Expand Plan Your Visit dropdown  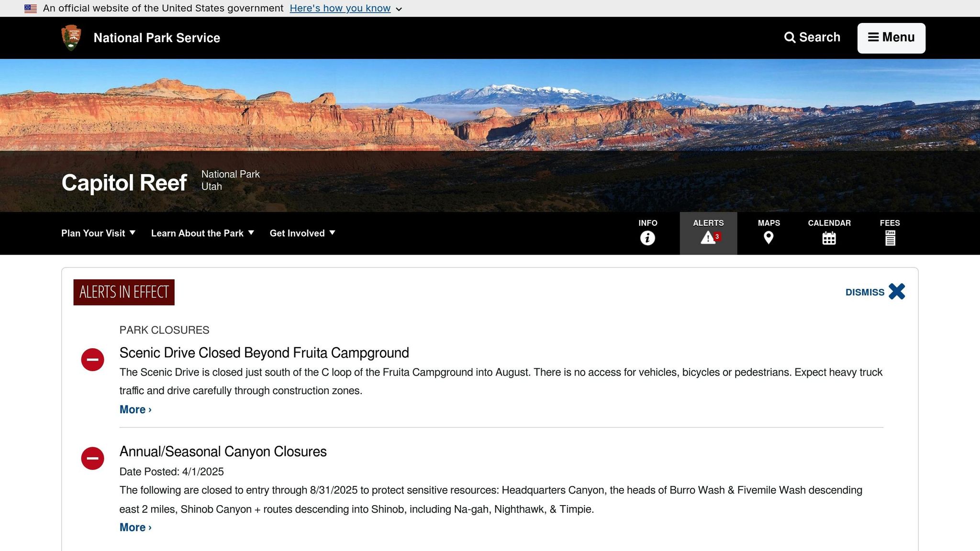pyautogui.click(x=98, y=233)
